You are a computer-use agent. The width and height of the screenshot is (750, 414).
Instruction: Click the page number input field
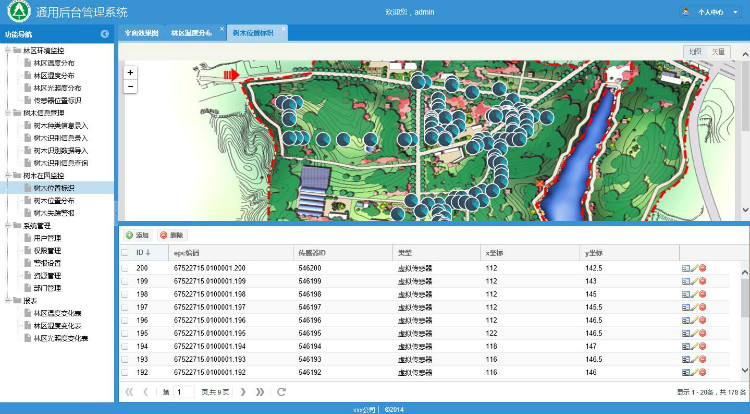pyautogui.click(x=183, y=392)
